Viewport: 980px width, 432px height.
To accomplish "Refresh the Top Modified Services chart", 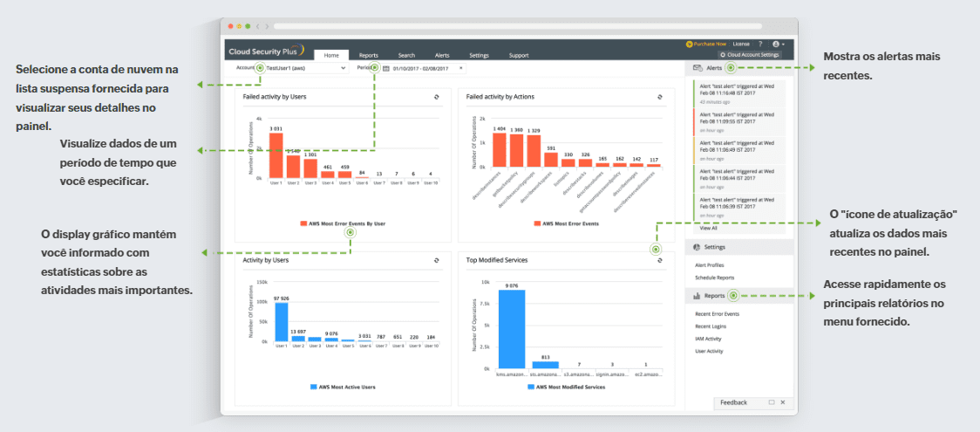I will tap(660, 259).
